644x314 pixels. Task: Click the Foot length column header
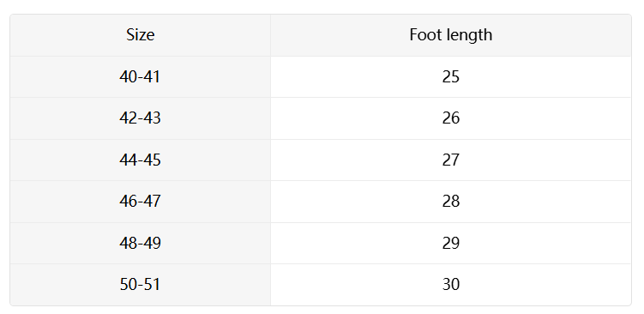(450, 35)
